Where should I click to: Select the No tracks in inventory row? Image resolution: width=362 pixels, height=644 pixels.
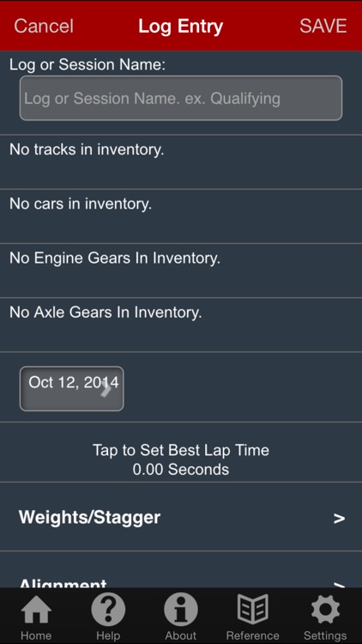[x=181, y=161]
